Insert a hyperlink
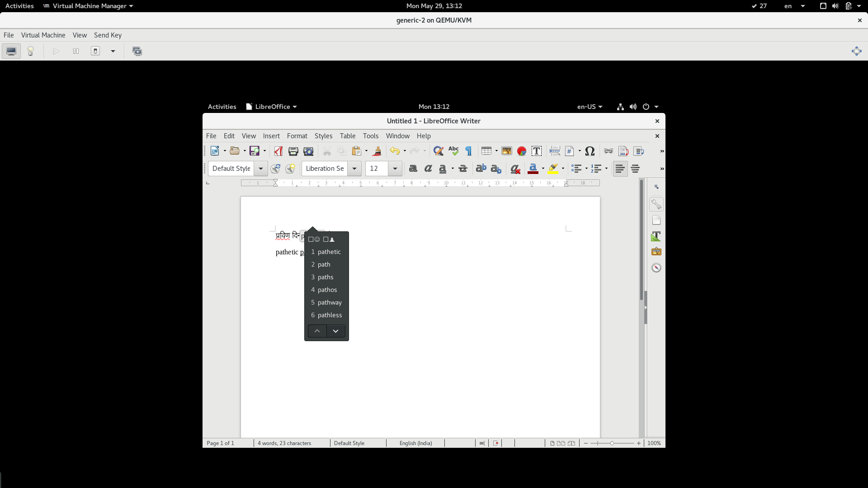The height and width of the screenshot is (488, 868). [608, 151]
